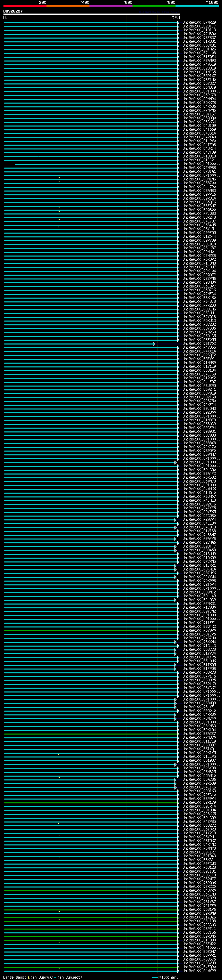Image resolution: width=222 pixels, height=980 pixels.
Task: Click the cyan ~100% identity legend color
Action: click(x=197, y=7)
